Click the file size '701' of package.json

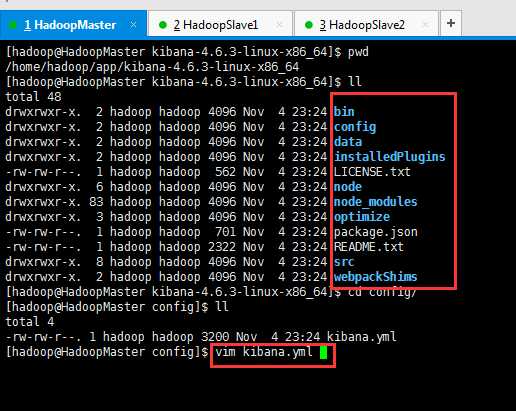point(225,232)
